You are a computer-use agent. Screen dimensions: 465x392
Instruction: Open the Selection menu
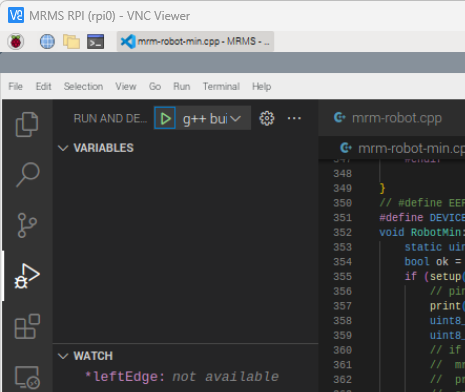(x=83, y=86)
